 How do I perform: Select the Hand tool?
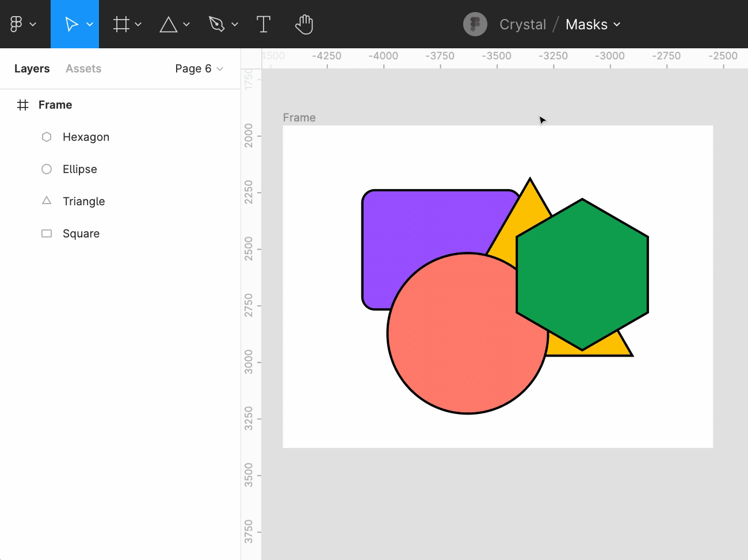pyautogui.click(x=304, y=24)
